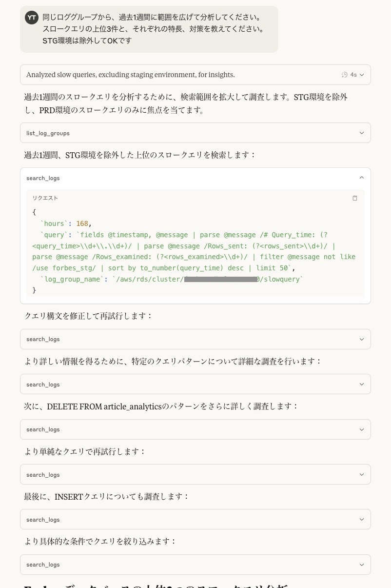Click the user message bubble starting 同じロググループ
Image resolution: width=391 pixels, height=588 pixels.
(148, 29)
